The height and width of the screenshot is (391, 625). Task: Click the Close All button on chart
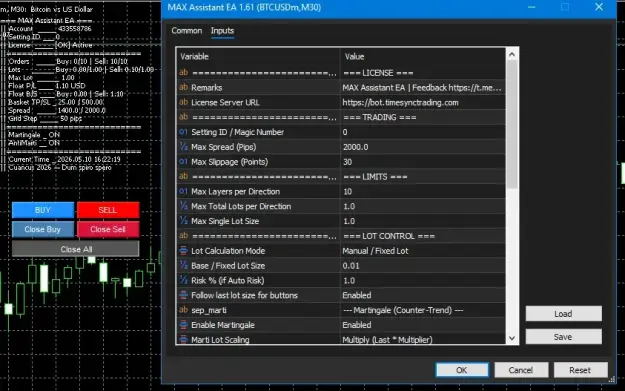pos(76,249)
